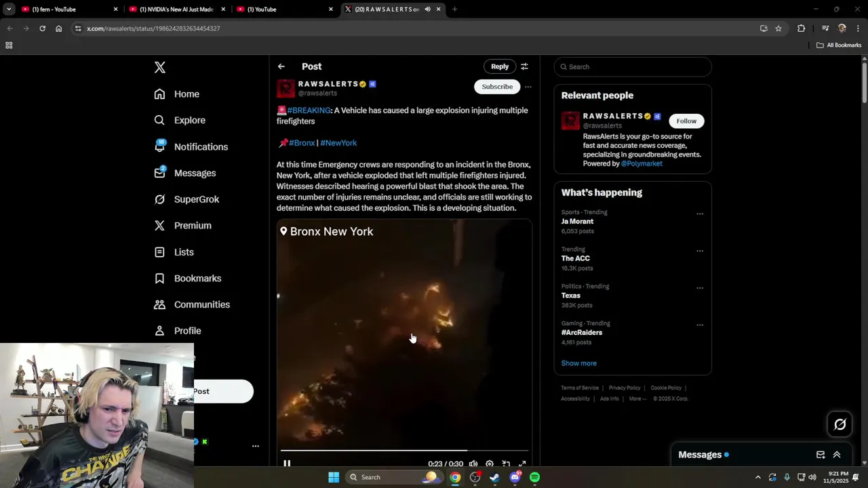The width and height of the screenshot is (868, 488).
Task: Open video settings gear
Action: (x=490, y=464)
